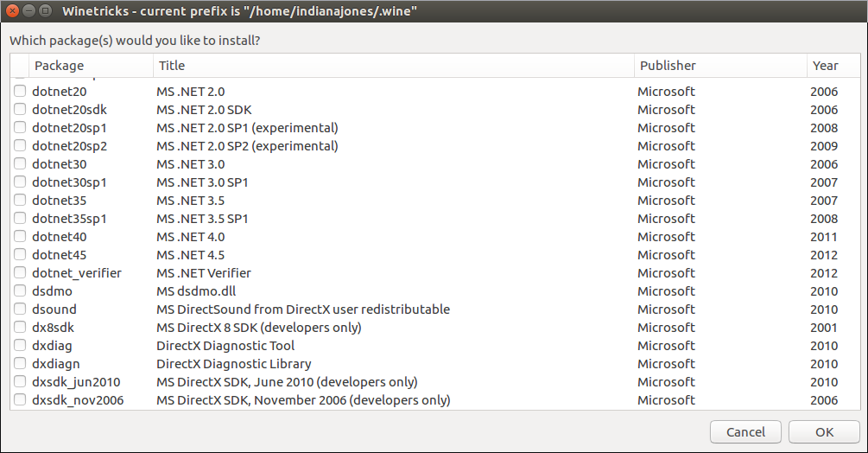Click the 'MS .NET 3.5' title cell
The image size is (868, 453).
click(190, 201)
